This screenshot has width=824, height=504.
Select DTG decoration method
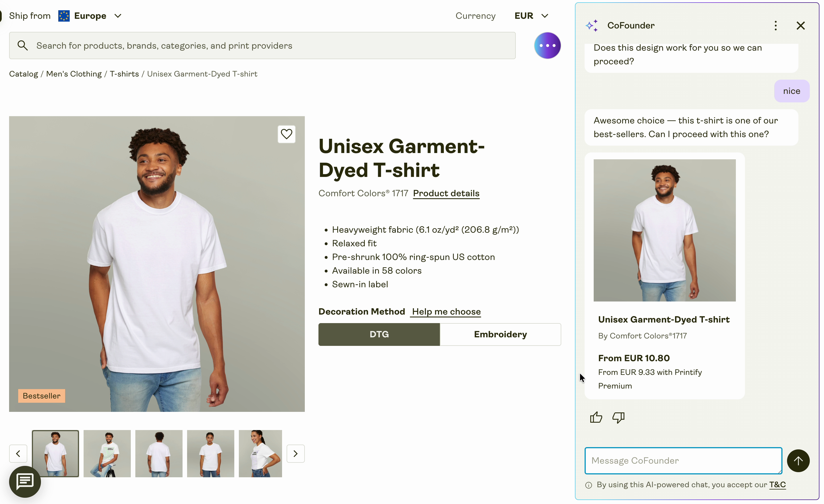(x=379, y=334)
